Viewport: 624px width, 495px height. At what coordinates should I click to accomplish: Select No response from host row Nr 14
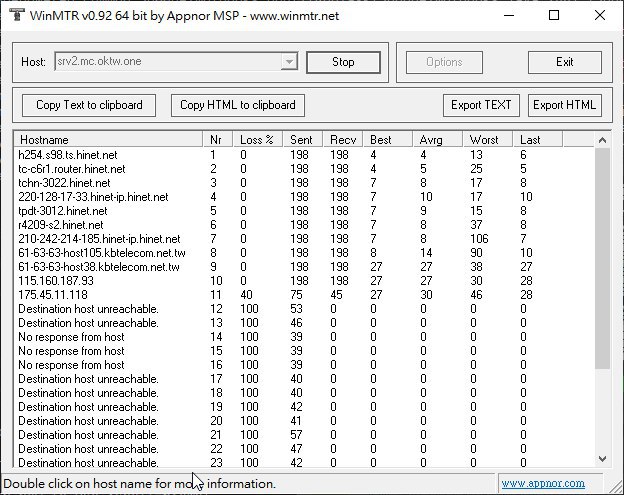(304, 337)
